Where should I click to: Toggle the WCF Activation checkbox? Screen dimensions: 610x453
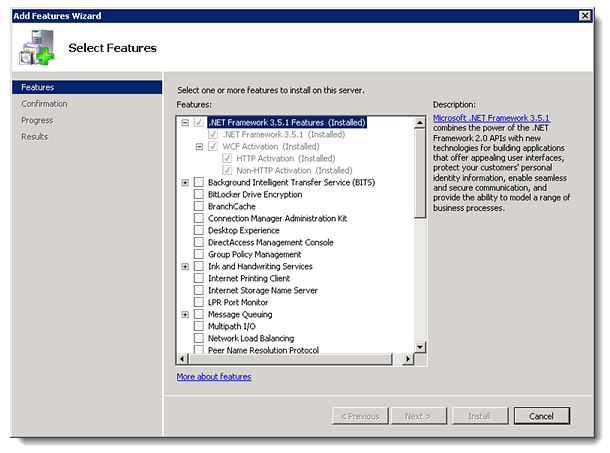(x=213, y=146)
